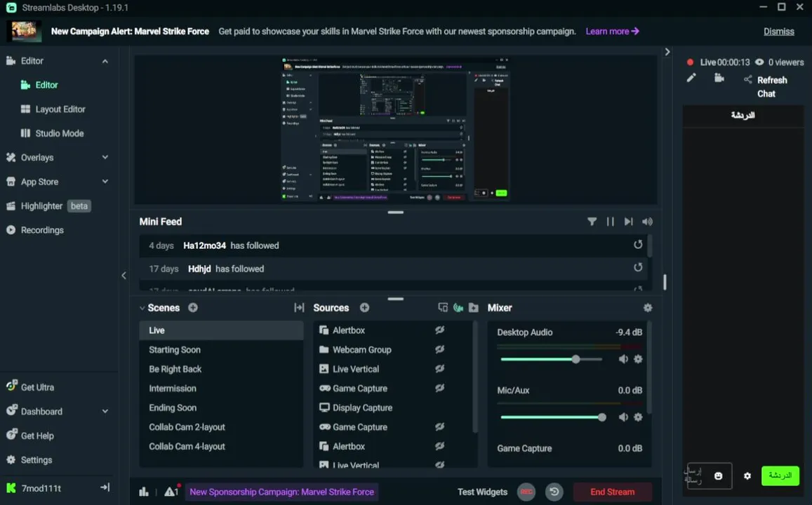This screenshot has width=812, height=505.
Task: Add a new source with plus icon
Action: click(364, 307)
